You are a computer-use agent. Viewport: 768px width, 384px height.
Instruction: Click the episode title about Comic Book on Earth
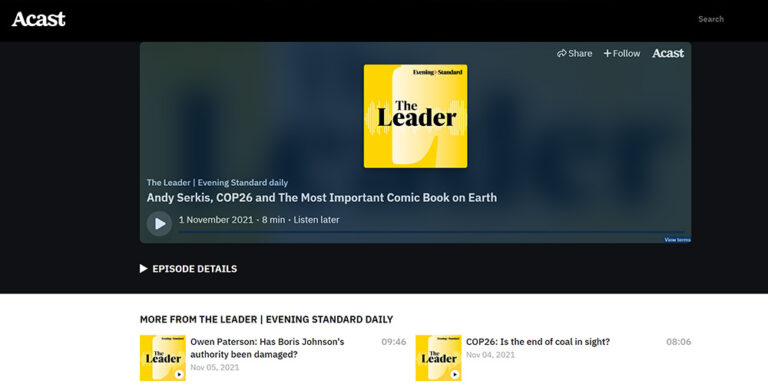(x=322, y=198)
